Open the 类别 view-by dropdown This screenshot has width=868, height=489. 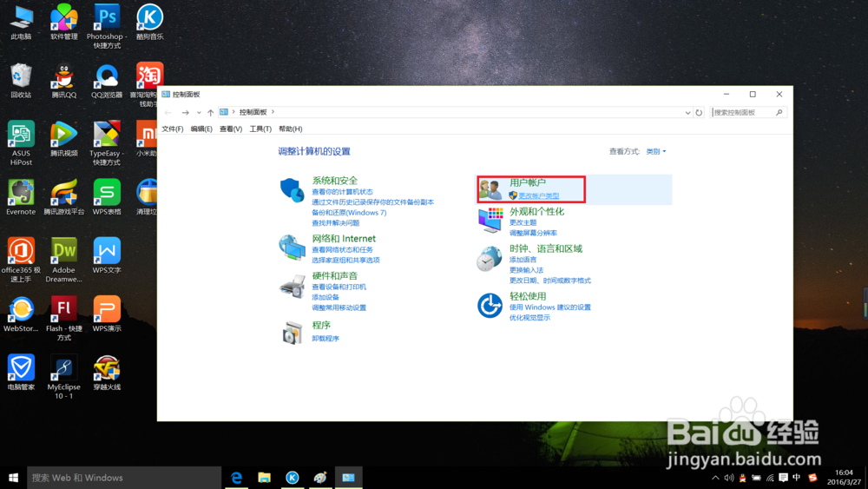[656, 151]
